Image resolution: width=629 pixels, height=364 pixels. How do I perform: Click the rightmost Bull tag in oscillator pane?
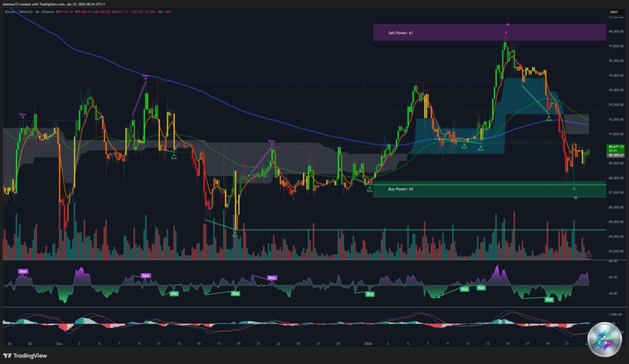[548, 300]
